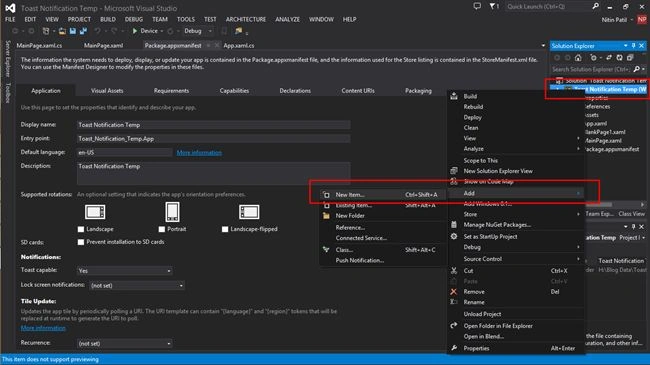The height and width of the screenshot is (365, 650).
Task: Open the Lock screen notifications dropdown
Action: [x=181, y=285]
